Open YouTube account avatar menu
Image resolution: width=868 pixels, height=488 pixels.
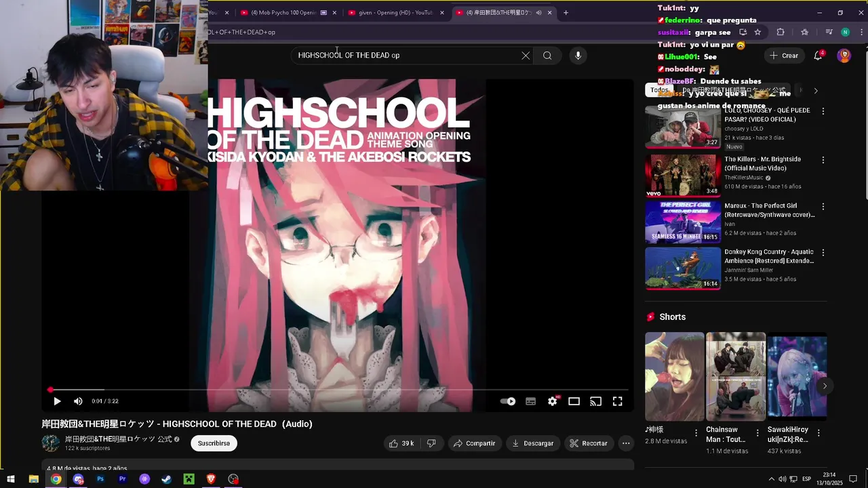click(844, 56)
